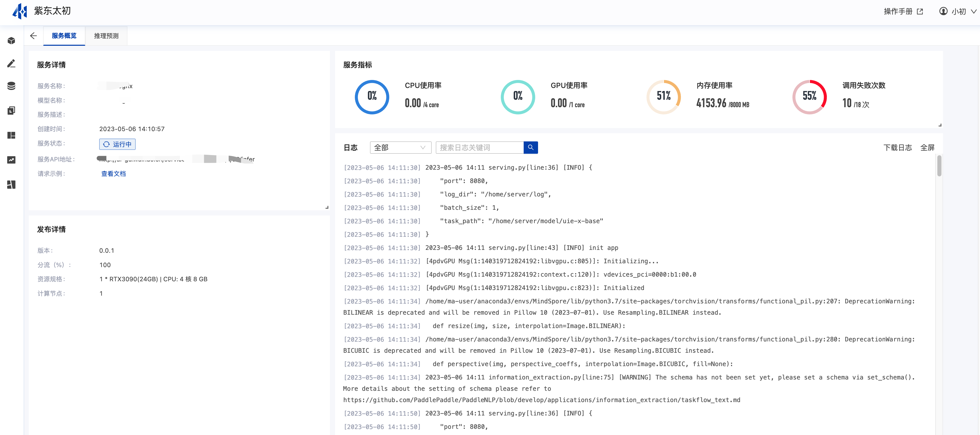Open the 全部 log level dropdown
980x435 pixels.
(x=400, y=147)
